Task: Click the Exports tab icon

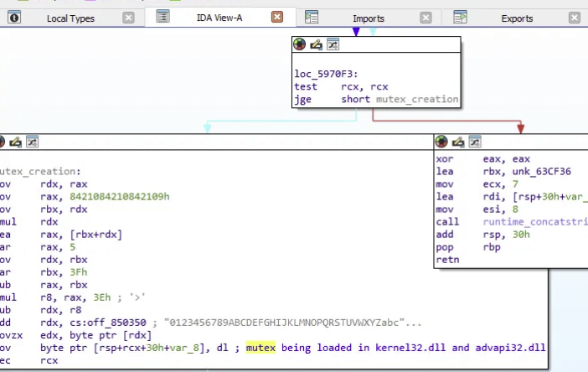Action: click(460, 17)
